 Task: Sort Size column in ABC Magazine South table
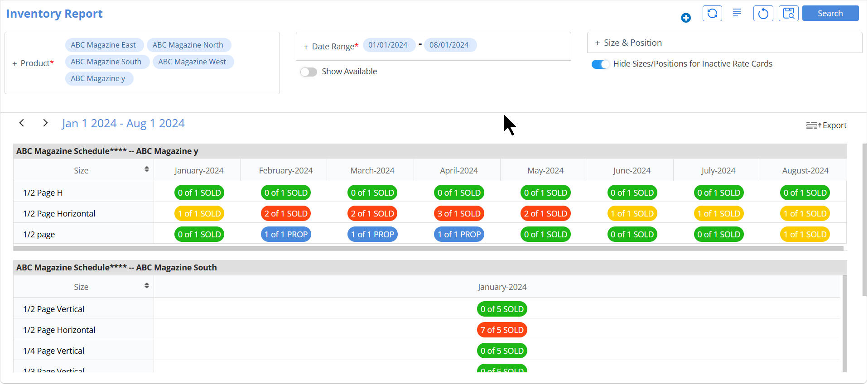pyautogui.click(x=147, y=286)
